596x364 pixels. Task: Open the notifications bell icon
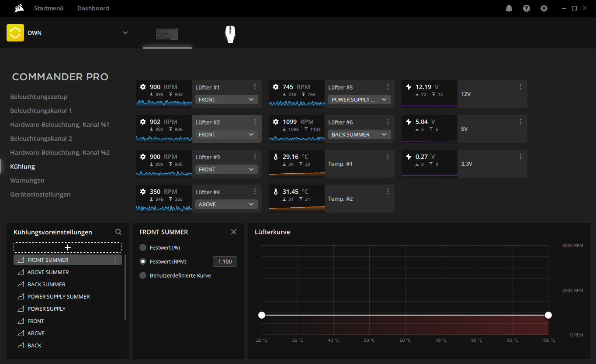point(509,8)
